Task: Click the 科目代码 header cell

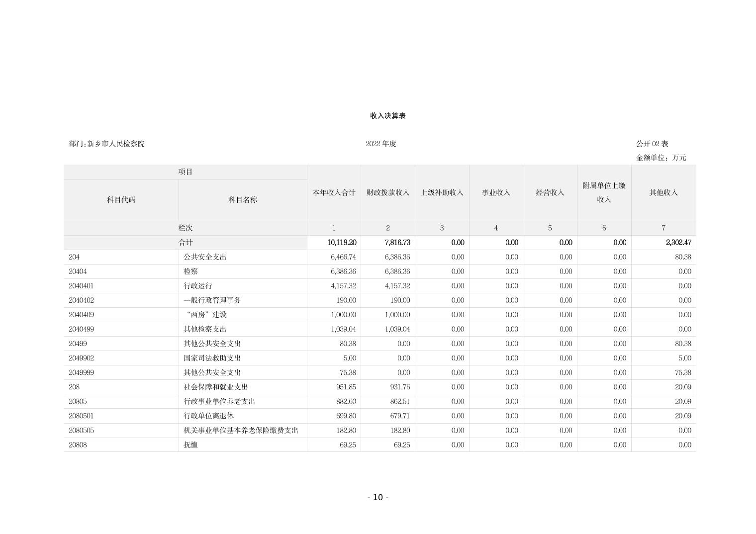Action: click(121, 200)
